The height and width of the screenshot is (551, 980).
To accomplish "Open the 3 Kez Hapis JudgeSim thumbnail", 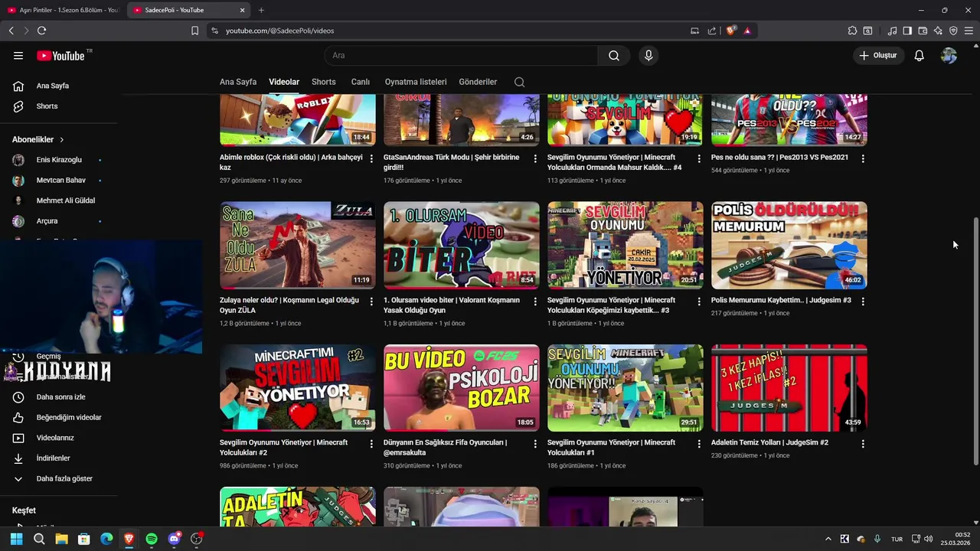I will [x=789, y=388].
